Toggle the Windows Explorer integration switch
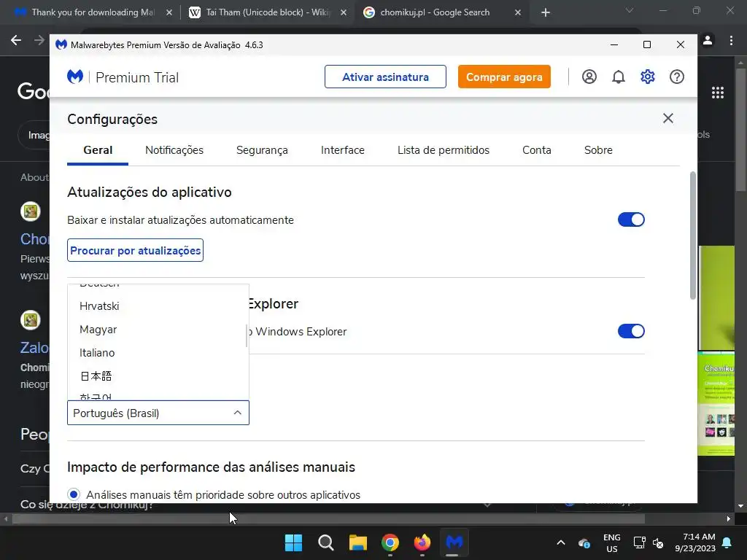747x560 pixels. (x=631, y=331)
